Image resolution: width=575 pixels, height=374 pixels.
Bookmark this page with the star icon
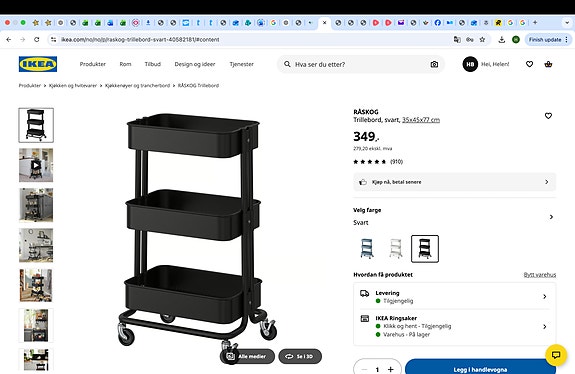482,40
